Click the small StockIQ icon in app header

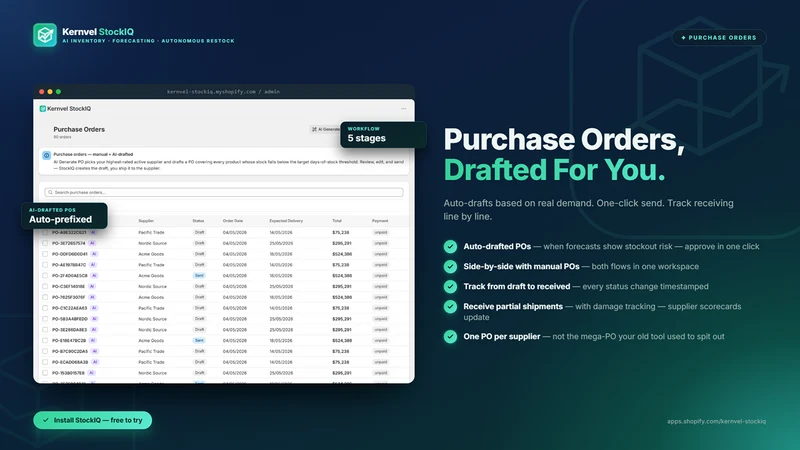[x=43, y=109]
